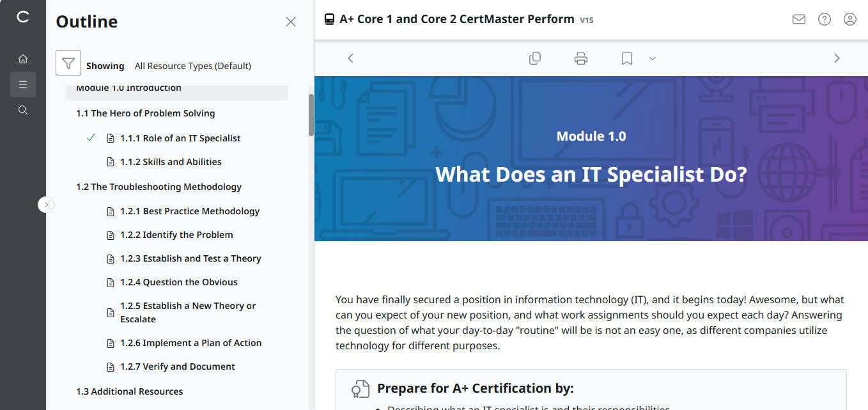Open 1.2.7 Verify and Document
The image size is (868, 410).
coord(178,366)
